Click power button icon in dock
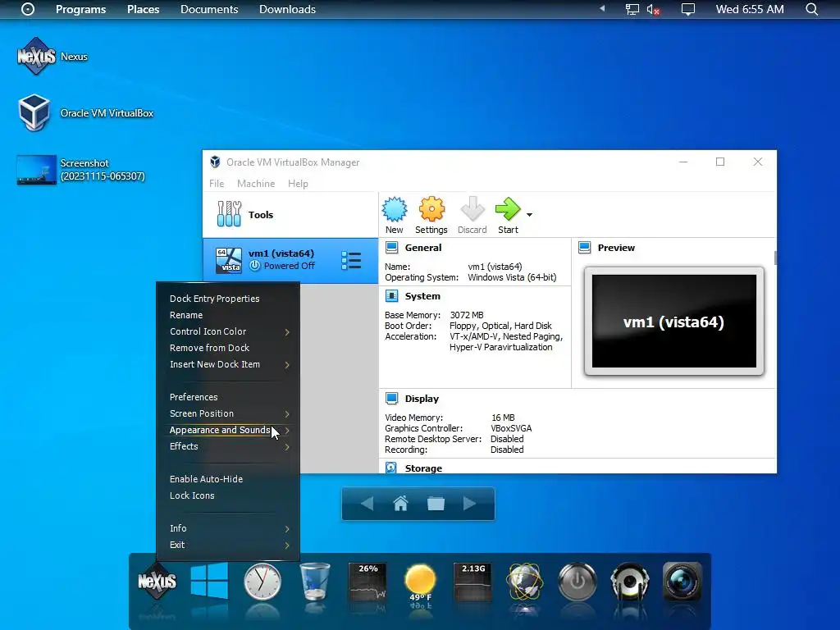The image size is (840, 630). click(577, 582)
